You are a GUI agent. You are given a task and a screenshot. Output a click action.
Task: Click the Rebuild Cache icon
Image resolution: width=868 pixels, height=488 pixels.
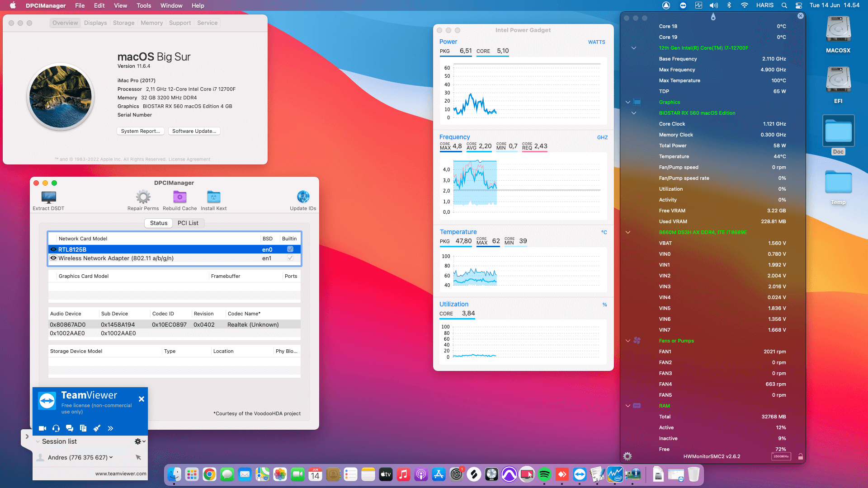[x=179, y=197]
